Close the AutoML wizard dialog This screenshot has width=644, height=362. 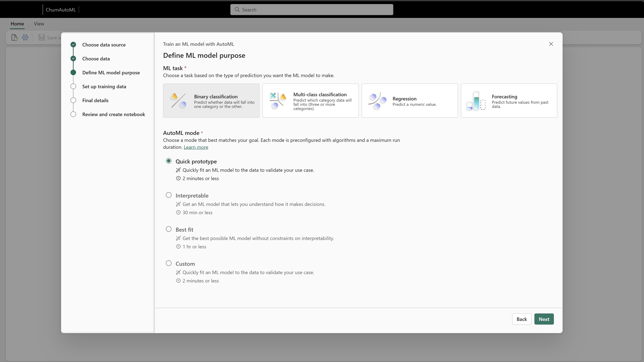[551, 44]
